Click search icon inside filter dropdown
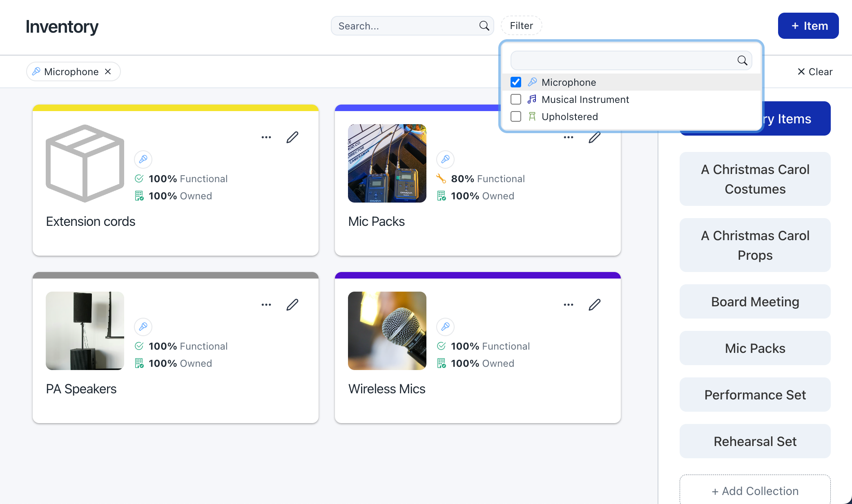 pos(742,60)
